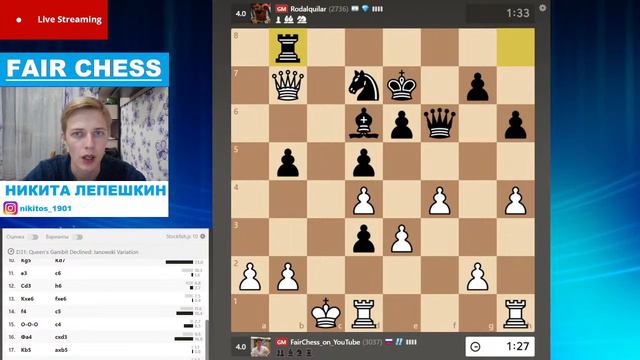Select the black bishop on d6
640x360 pixels.
tap(364, 122)
